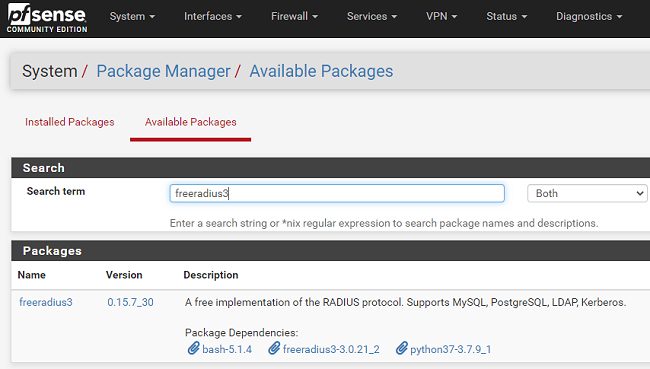Select the Available Packages tab
The width and height of the screenshot is (650, 369).
pos(191,122)
